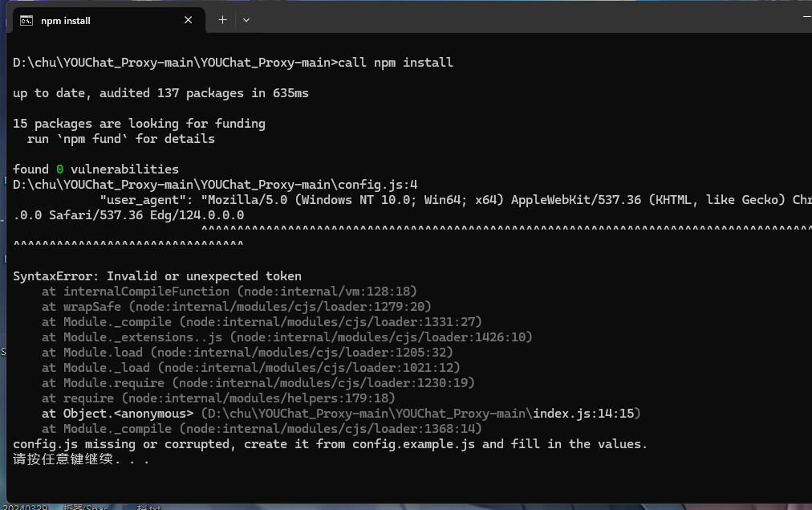Click the SyntaxError message line
The width and height of the screenshot is (812, 510).
[157, 276]
